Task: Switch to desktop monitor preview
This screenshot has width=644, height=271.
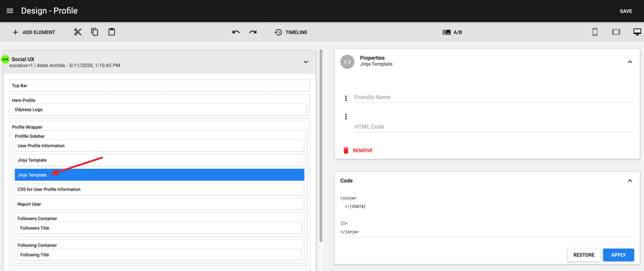Action: (x=637, y=32)
